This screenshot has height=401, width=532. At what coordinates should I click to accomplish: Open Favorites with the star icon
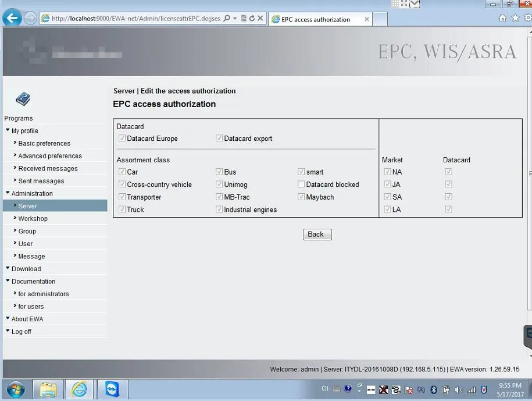pyautogui.click(x=515, y=17)
